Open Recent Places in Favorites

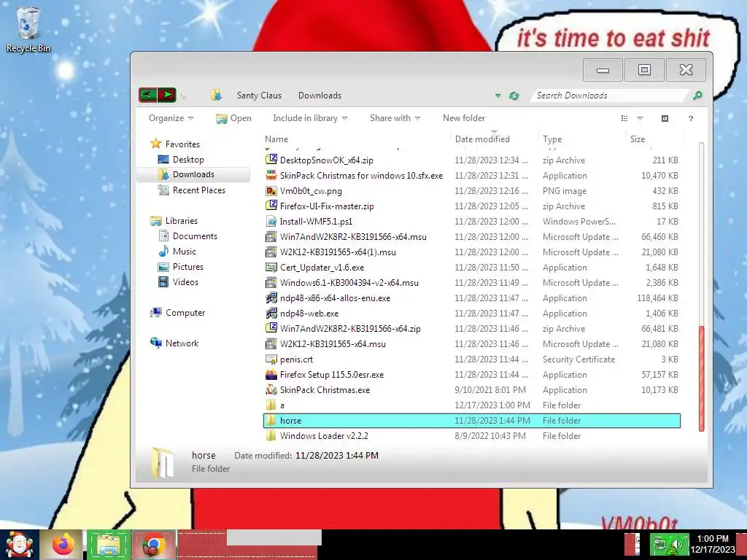pyautogui.click(x=192, y=190)
